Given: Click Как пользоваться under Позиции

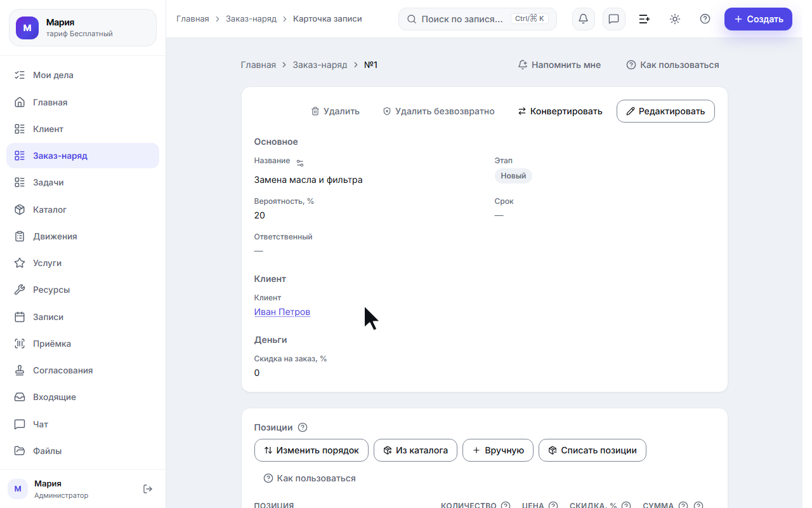Looking at the screenshot, I should (310, 478).
